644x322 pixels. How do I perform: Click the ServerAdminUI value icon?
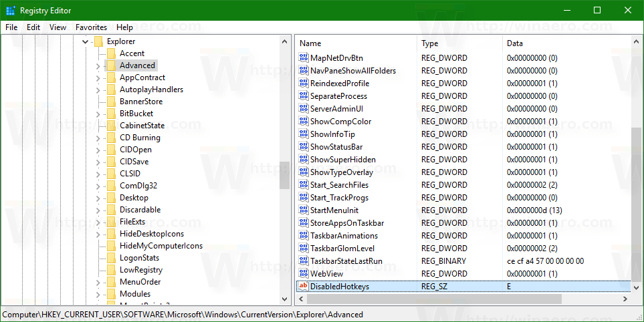(304, 109)
